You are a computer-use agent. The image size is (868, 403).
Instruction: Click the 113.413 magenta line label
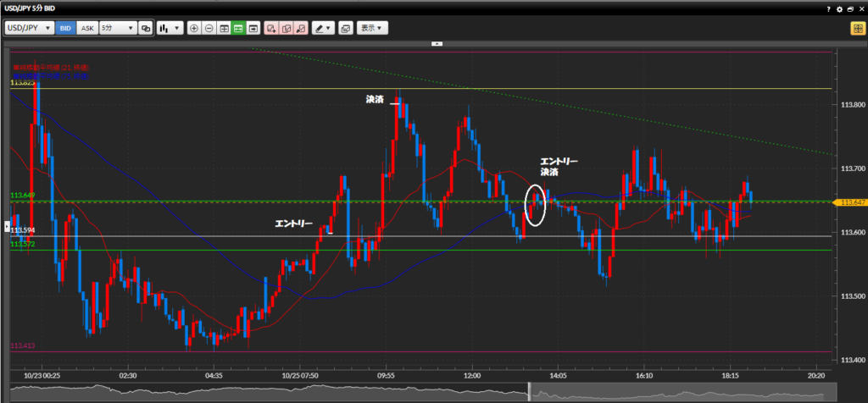coord(23,345)
